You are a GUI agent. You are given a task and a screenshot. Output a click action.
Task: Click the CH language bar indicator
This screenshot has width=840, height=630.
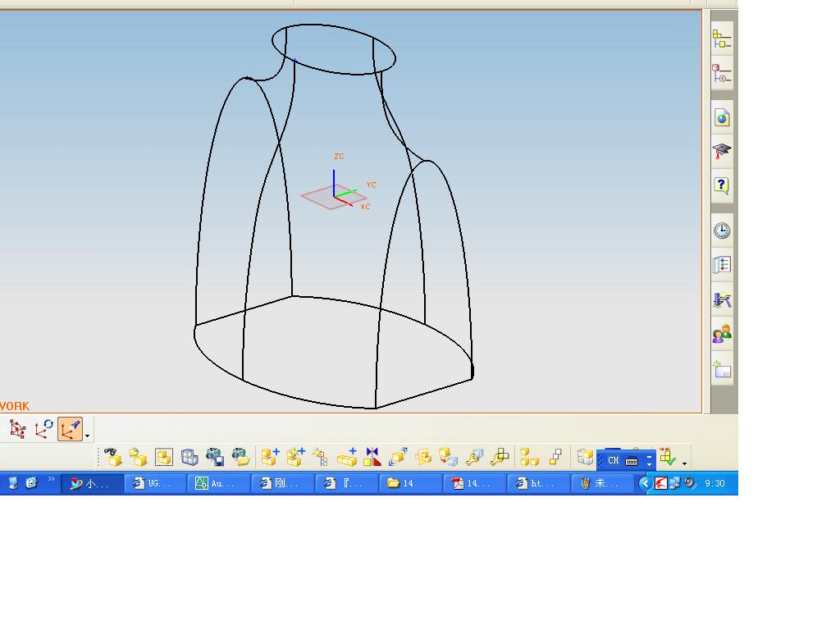pyautogui.click(x=614, y=460)
